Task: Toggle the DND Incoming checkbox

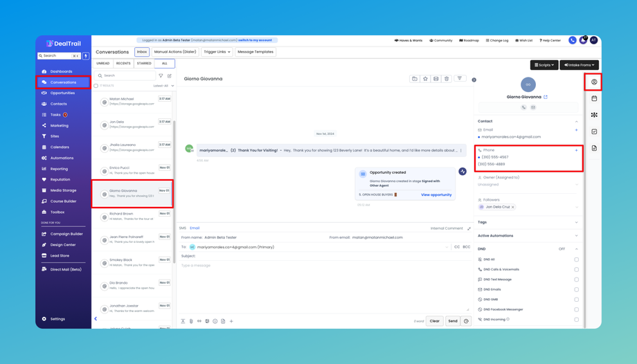Action: (x=577, y=320)
